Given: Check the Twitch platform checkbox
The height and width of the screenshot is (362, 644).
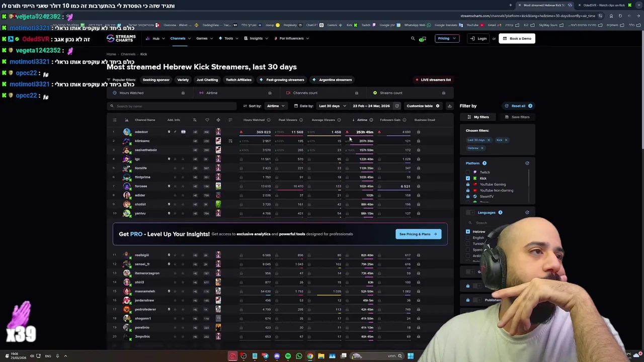Looking at the screenshot, I should click(x=468, y=172).
